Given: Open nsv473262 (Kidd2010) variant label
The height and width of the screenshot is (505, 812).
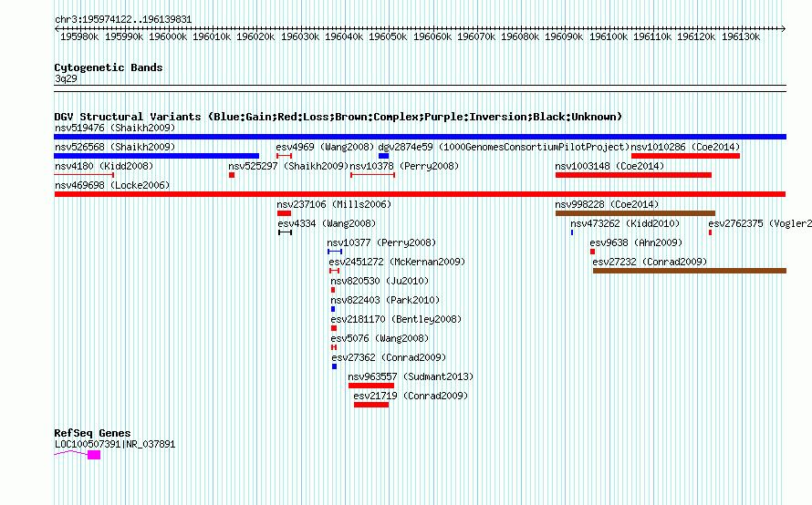Looking at the screenshot, I should coord(625,223).
